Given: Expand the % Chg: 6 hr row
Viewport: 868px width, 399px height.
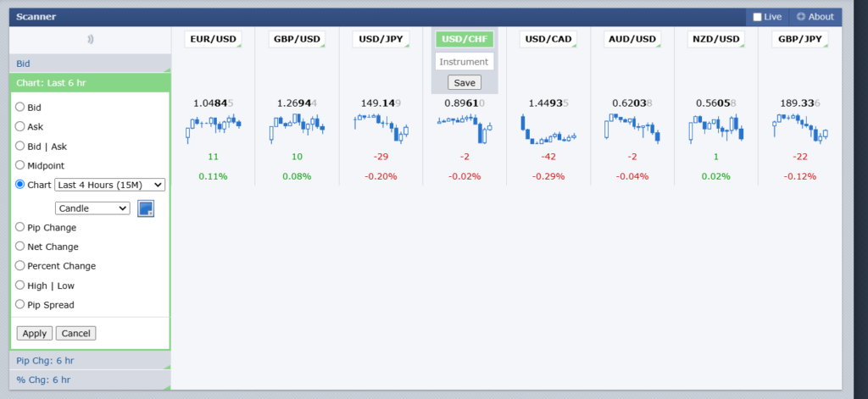Looking at the screenshot, I should 90,380.
